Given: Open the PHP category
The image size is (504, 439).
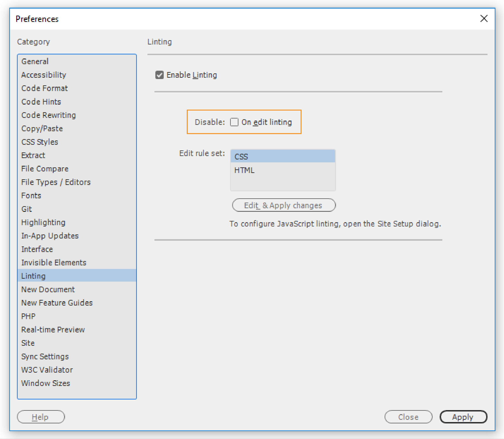Looking at the screenshot, I should 28,316.
